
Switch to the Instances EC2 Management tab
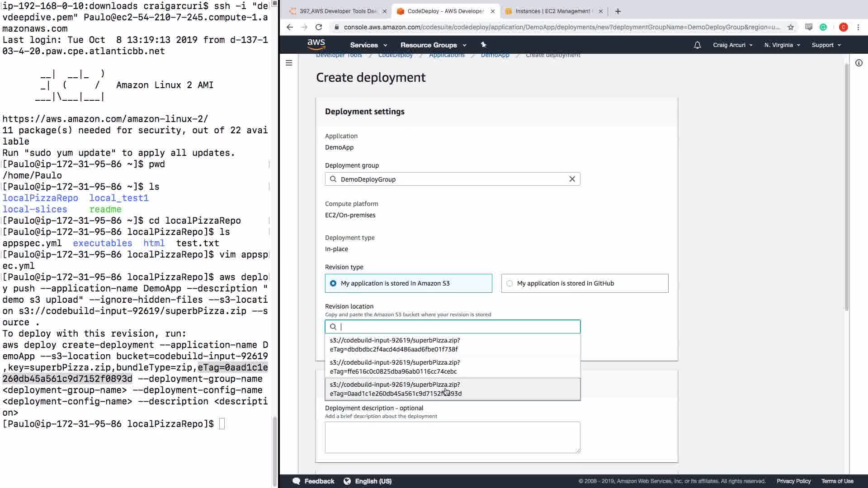coord(552,11)
